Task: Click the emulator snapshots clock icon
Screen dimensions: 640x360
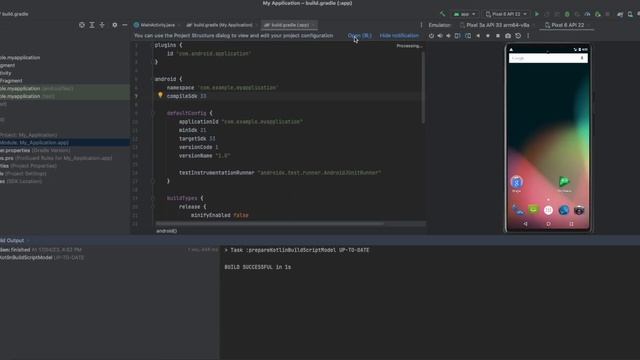Action: [x=518, y=36]
